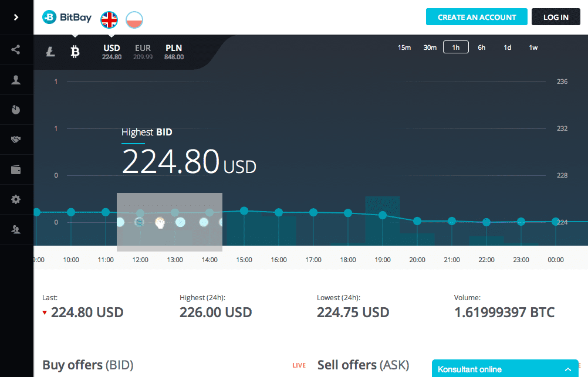Expand the Konsultant online chat panel
This screenshot has width=588, height=377.
coord(567,369)
